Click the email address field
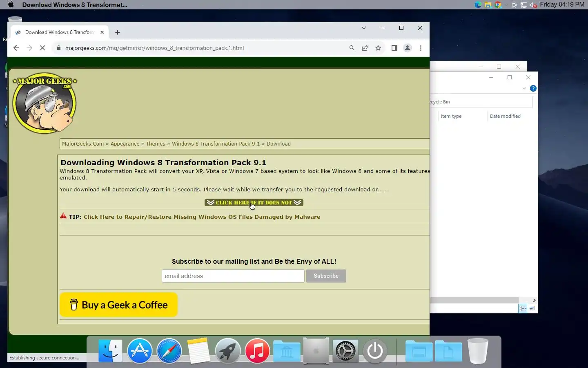Screen dimensions: 588x368 pos(233,276)
